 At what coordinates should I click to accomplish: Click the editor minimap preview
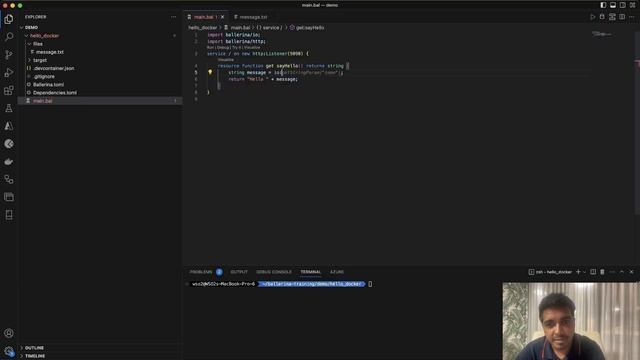click(x=602, y=34)
